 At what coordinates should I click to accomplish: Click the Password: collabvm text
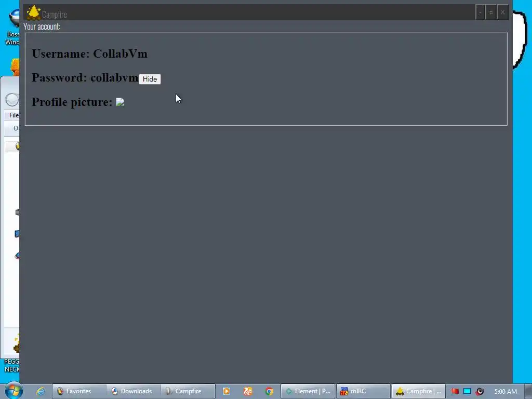[85, 78]
